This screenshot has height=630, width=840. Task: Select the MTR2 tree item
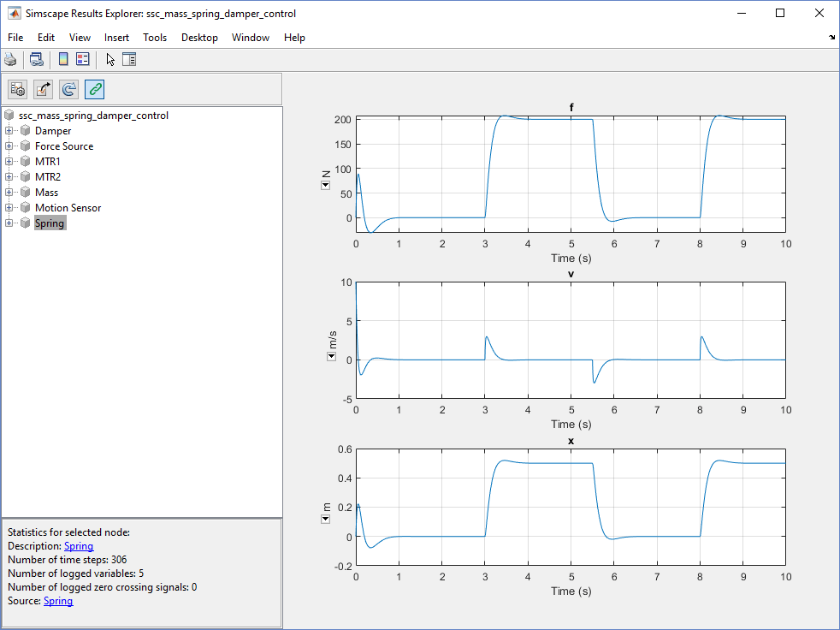click(x=48, y=177)
